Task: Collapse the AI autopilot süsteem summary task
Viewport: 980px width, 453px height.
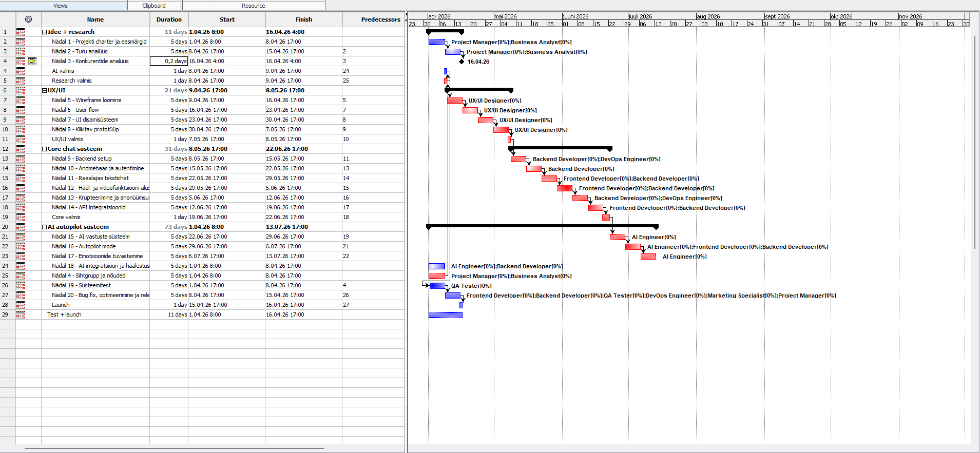Action: coord(45,227)
